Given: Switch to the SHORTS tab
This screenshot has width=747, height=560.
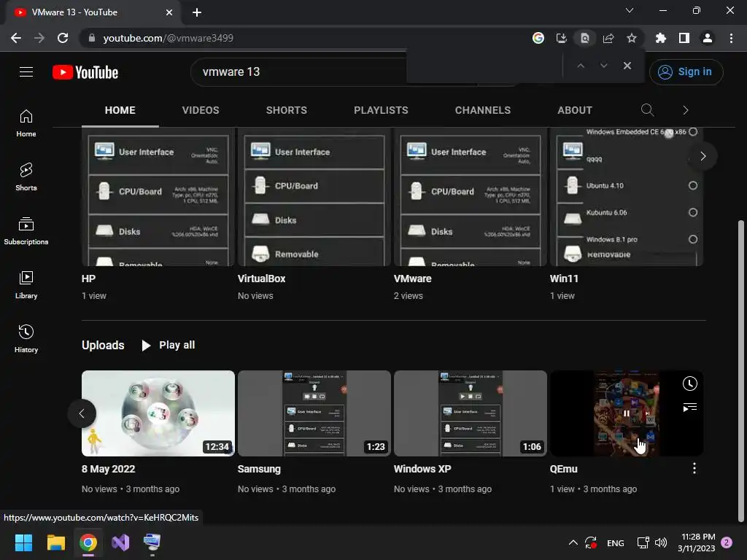Looking at the screenshot, I should [286, 110].
